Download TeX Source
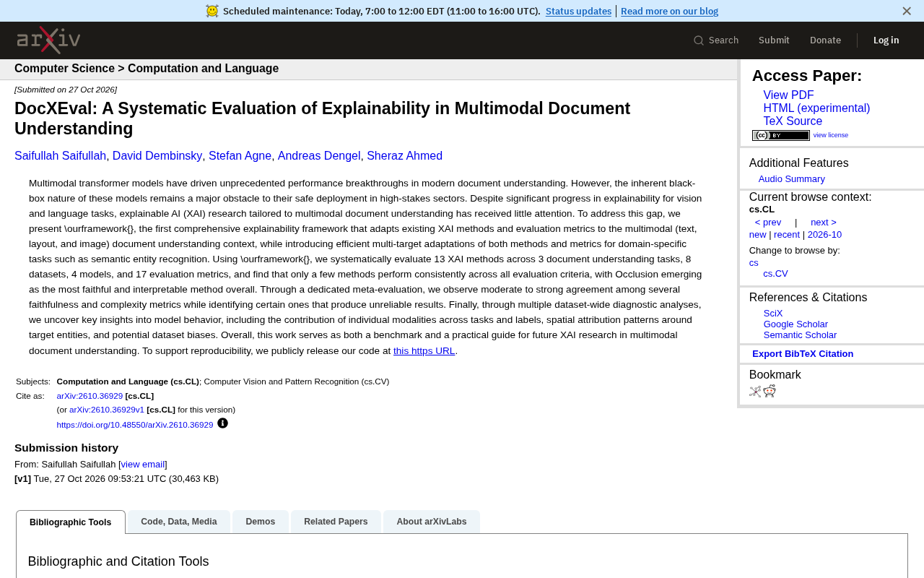 point(793,121)
